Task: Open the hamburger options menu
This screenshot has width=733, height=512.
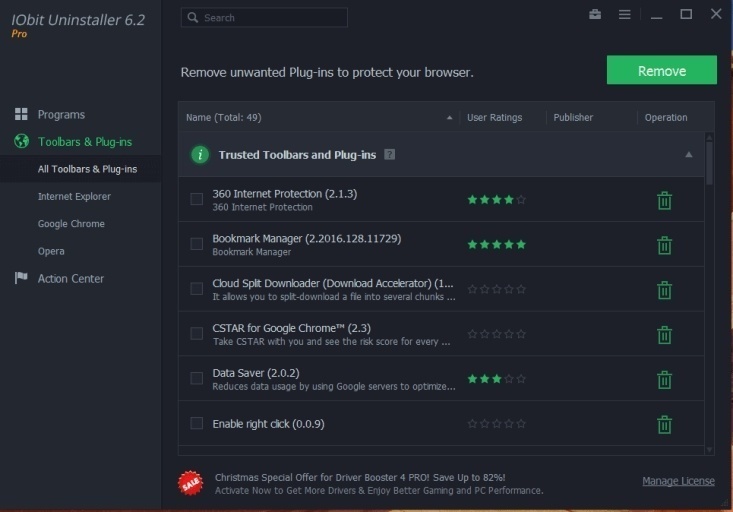Action: coord(625,14)
